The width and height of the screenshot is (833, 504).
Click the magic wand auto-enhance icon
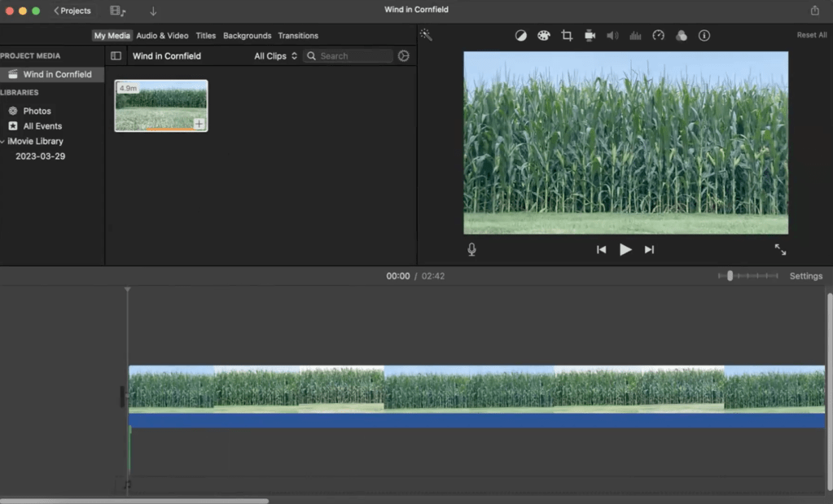coord(425,35)
